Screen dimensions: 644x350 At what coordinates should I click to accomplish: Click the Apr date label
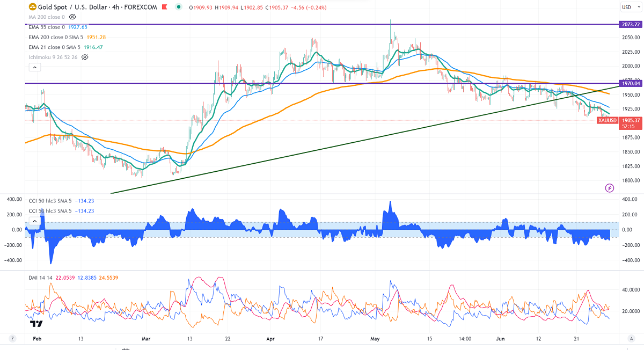[x=270, y=339]
